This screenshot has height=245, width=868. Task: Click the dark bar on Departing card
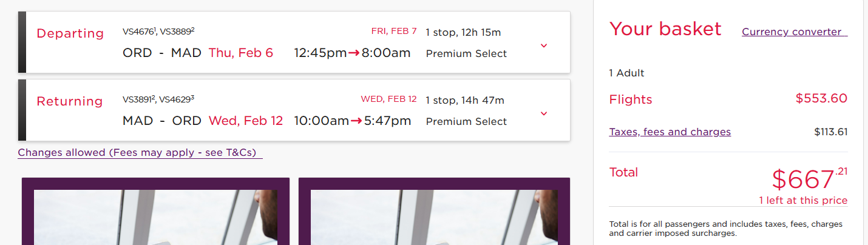[x=22, y=42]
